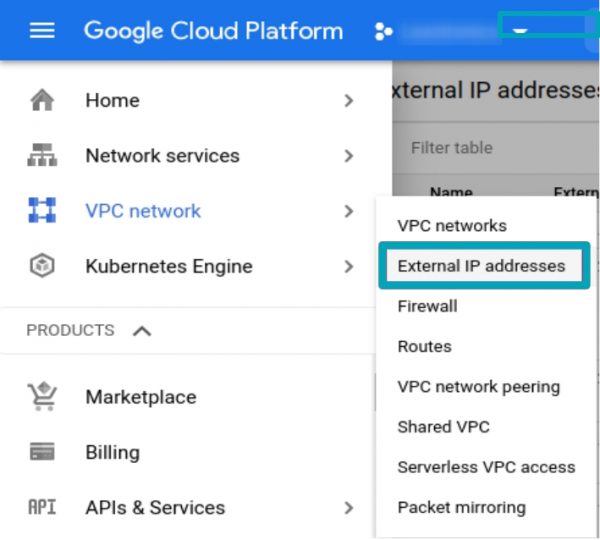Select External IP addresses from submenu

[x=481, y=266]
